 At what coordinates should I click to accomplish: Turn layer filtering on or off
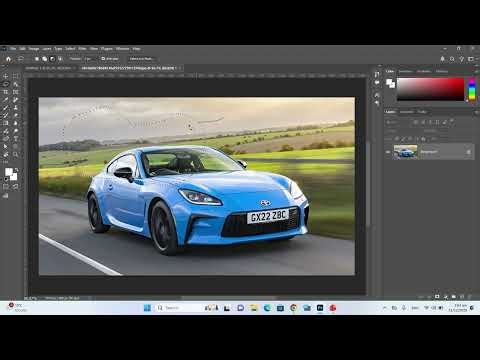(452, 121)
